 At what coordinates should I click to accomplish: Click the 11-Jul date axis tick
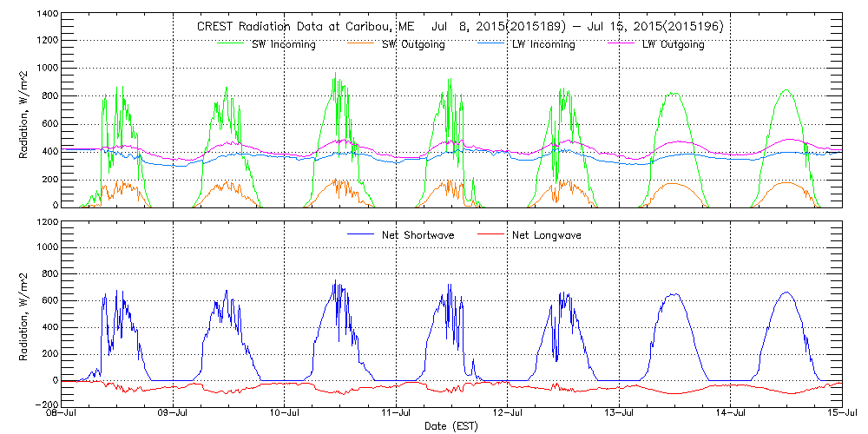(396, 415)
